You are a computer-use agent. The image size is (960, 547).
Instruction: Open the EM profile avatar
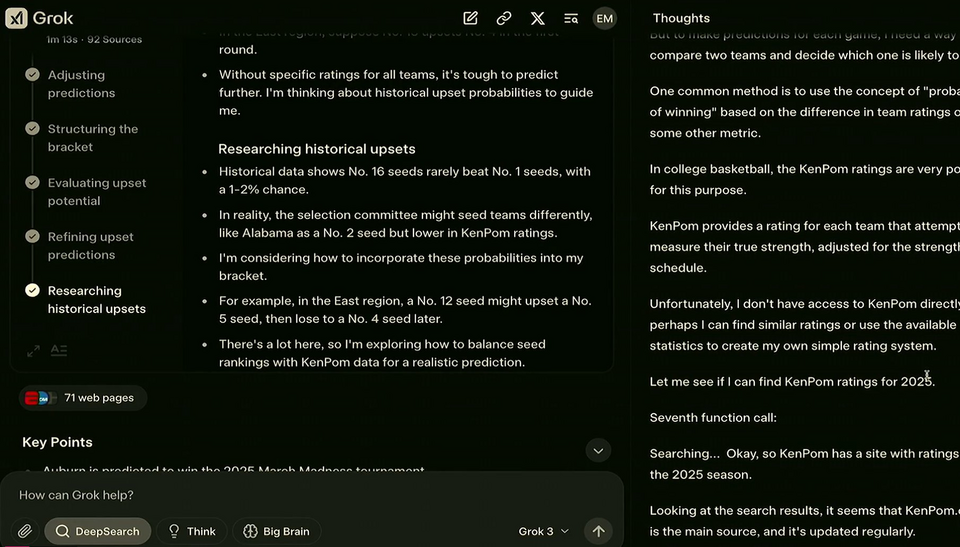[x=604, y=18]
